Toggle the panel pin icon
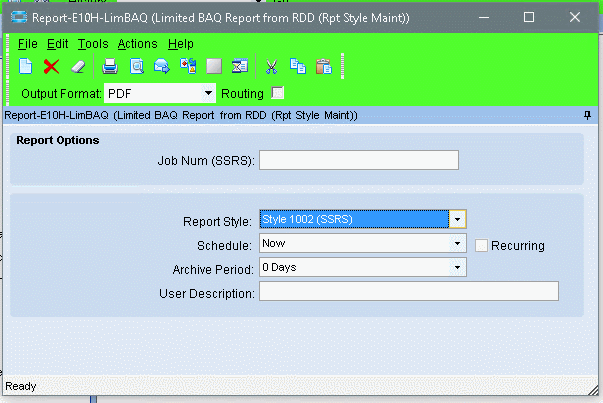Image resolution: width=603 pixels, height=403 pixels. (x=587, y=116)
